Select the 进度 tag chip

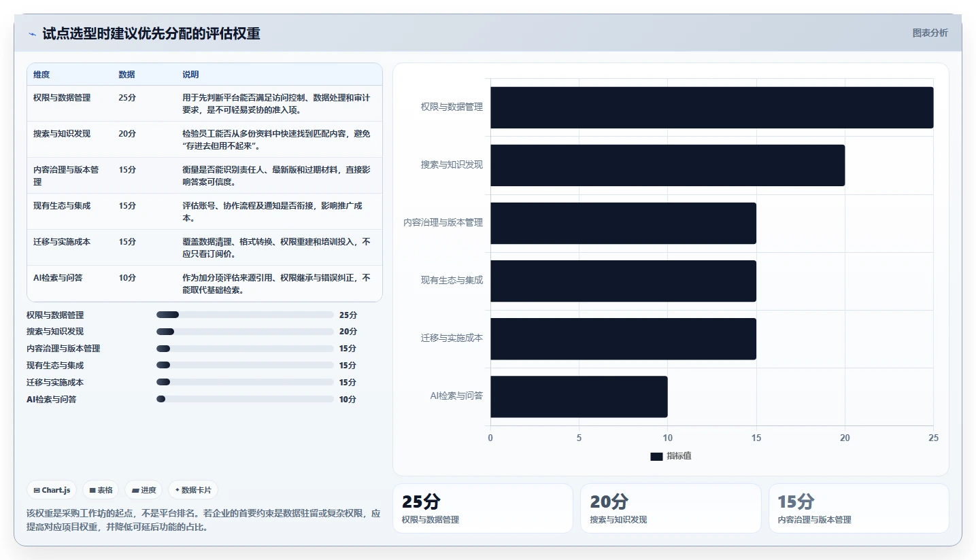pyautogui.click(x=144, y=490)
